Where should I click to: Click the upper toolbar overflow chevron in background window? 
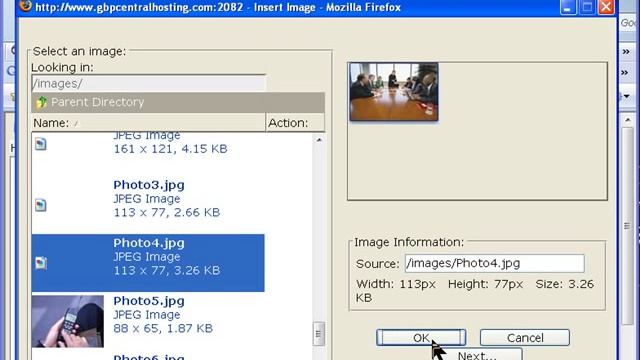pyautogui.click(x=626, y=51)
